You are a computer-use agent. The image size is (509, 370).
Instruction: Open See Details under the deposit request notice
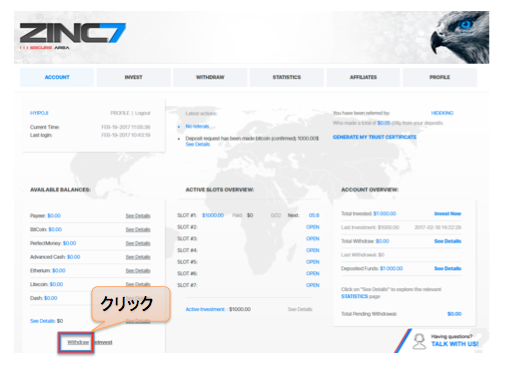pos(198,144)
